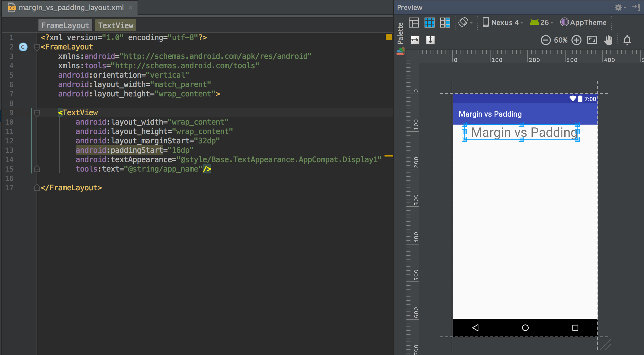Open the API level 26 dropdown

coord(541,22)
